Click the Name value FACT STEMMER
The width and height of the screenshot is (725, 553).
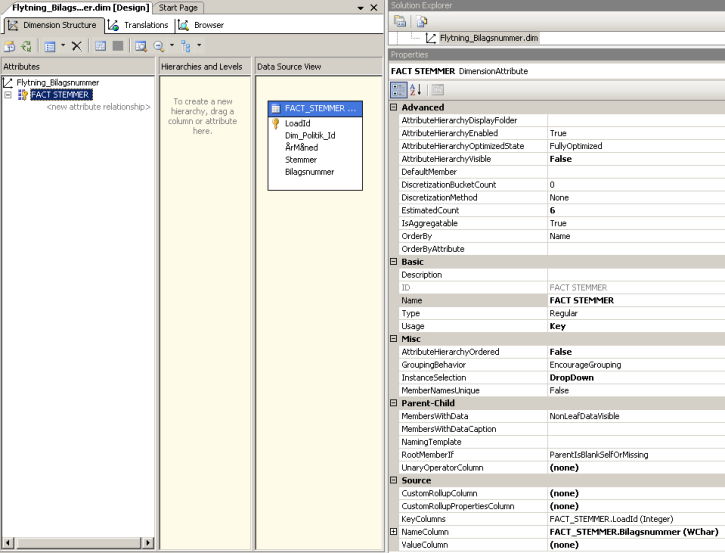click(581, 301)
